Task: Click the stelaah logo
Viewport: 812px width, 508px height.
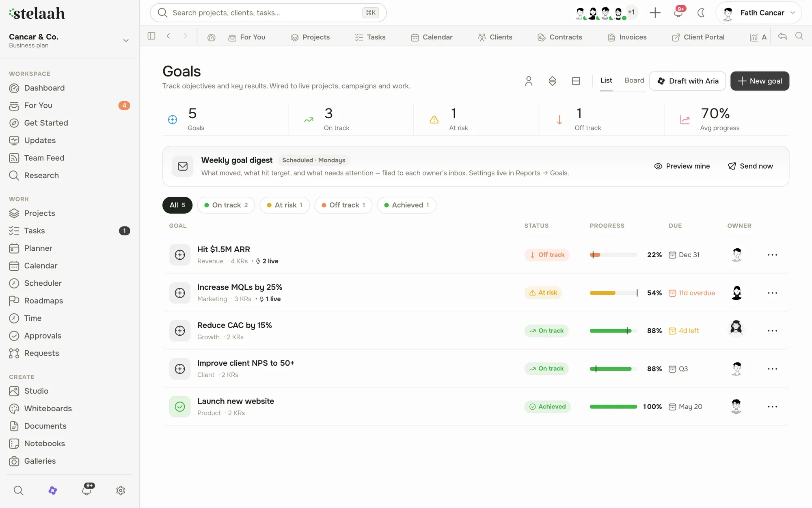Action: (37, 13)
